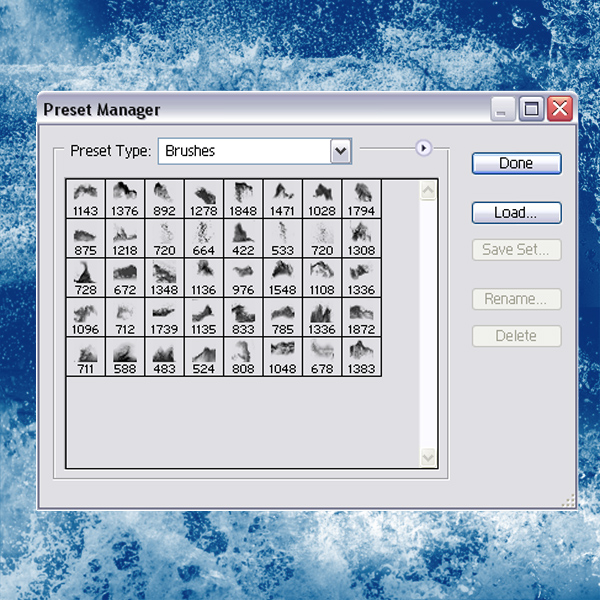
Task: Open the round flyout menu arrow
Action: 423,148
